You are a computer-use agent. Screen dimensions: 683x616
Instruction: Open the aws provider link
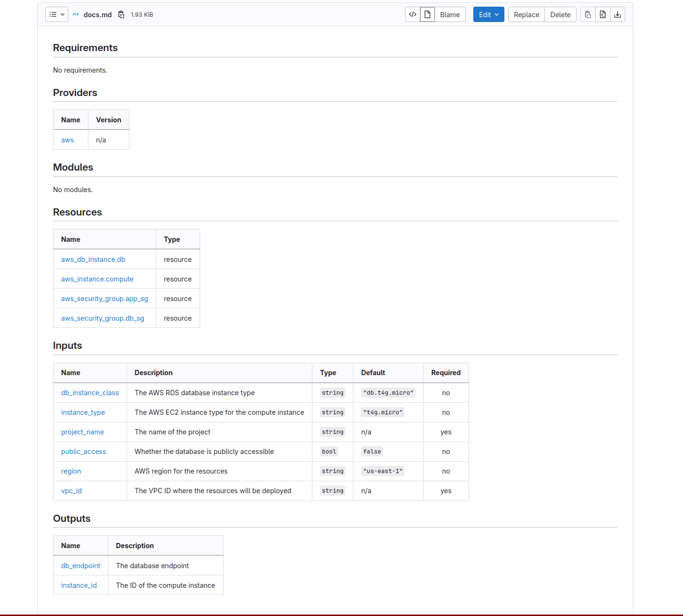pyautogui.click(x=67, y=140)
